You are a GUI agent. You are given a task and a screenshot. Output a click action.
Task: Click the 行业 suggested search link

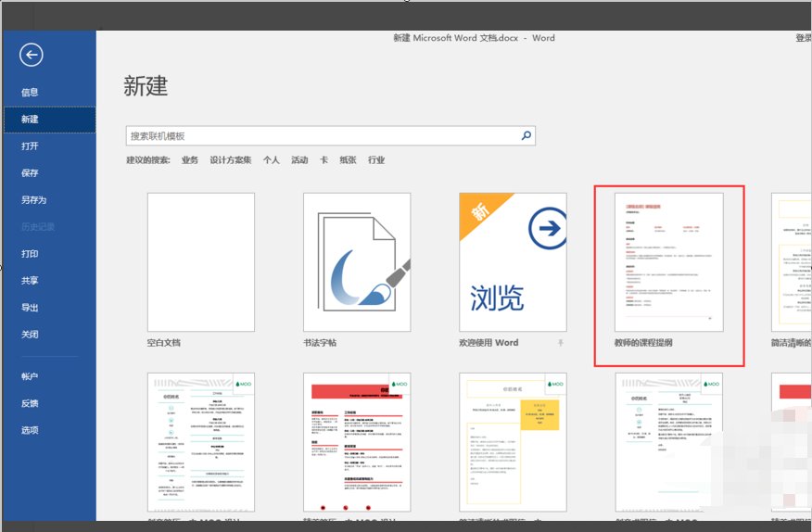(x=376, y=160)
